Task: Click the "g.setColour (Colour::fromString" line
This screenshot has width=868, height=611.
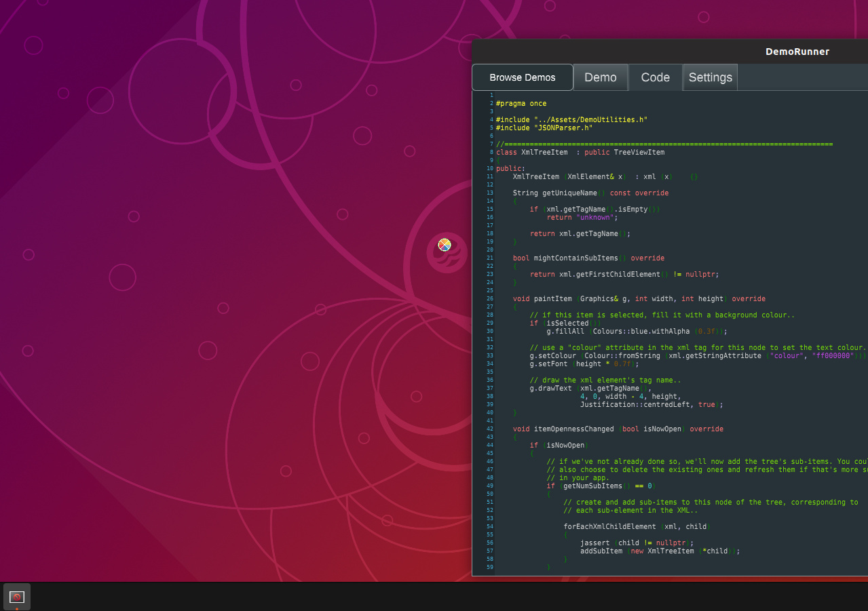Action: [x=698, y=355]
